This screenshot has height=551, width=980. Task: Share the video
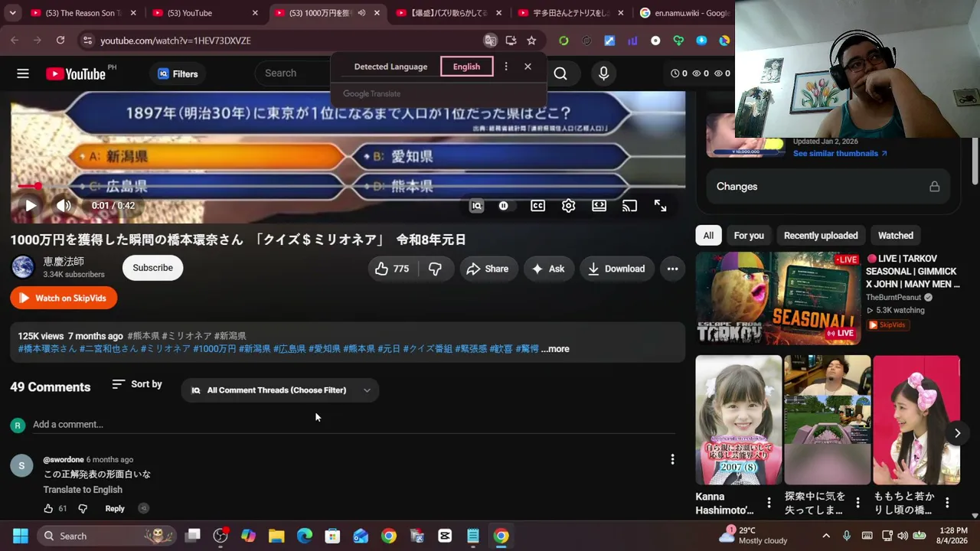click(487, 269)
